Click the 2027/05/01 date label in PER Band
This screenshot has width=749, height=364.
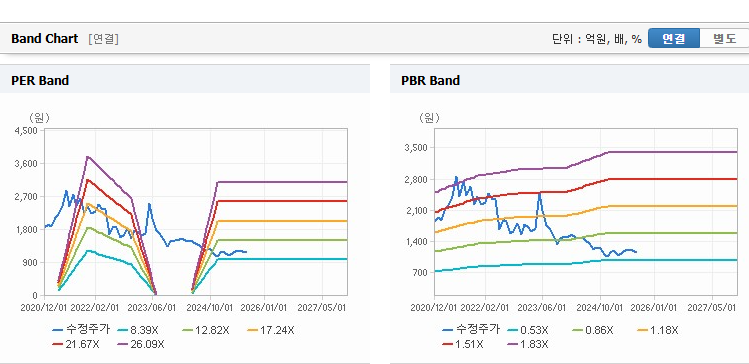(x=321, y=308)
